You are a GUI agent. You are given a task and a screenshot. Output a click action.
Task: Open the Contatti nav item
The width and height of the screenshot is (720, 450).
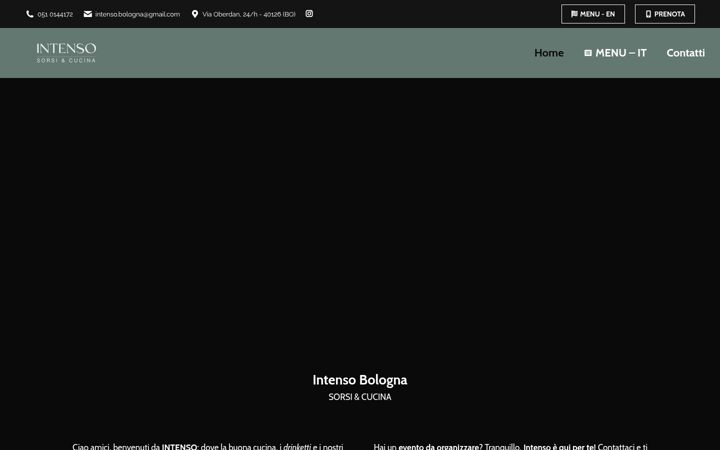[x=686, y=53]
